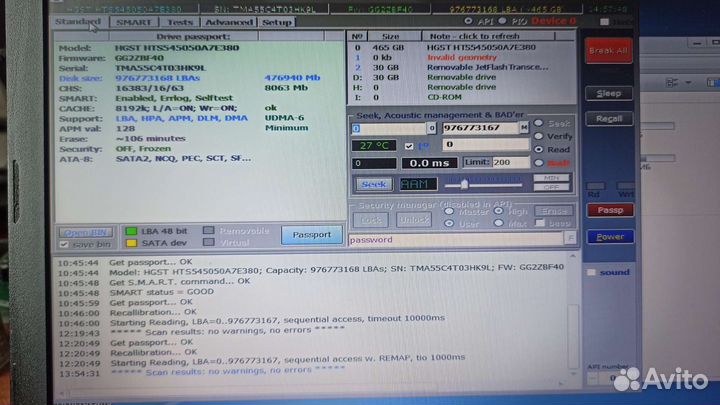Click the Disk size 976773168 LBAs link
The height and width of the screenshot is (405, 720).
tap(157, 78)
